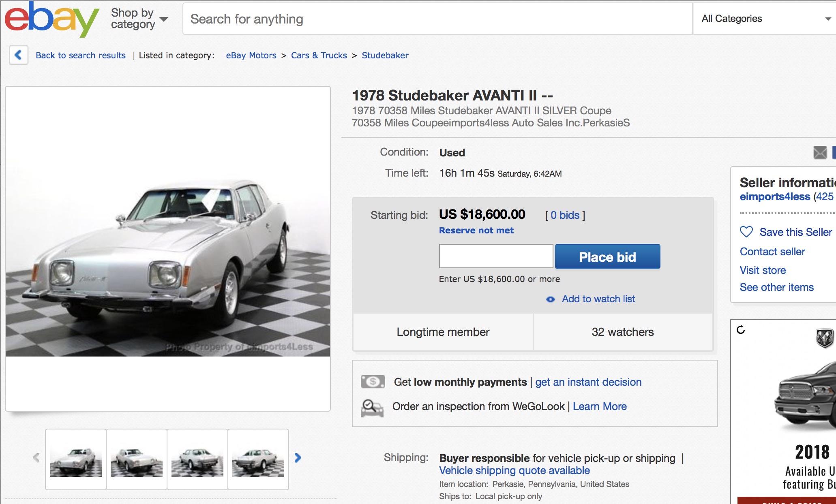Screen dimensions: 836x504
Task: Click the WeGoLook inspection car icon
Action: point(372,408)
